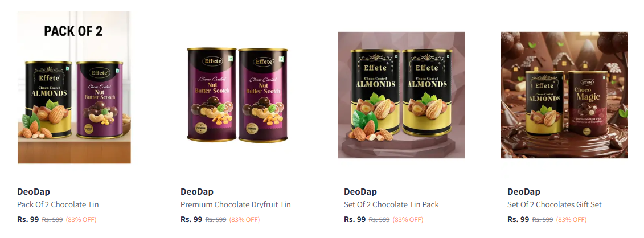Click the Set Of 2 Chocolate Tin Pack title
The height and width of the screenshot is (238, 644).
pyautogui.click(x=391, y=204)
